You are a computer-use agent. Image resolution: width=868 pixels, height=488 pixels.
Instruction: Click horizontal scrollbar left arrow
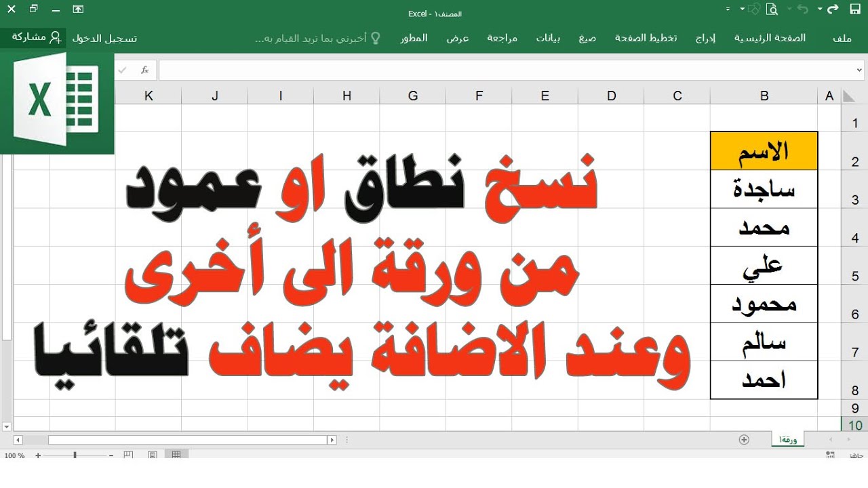tap(18, 440)
